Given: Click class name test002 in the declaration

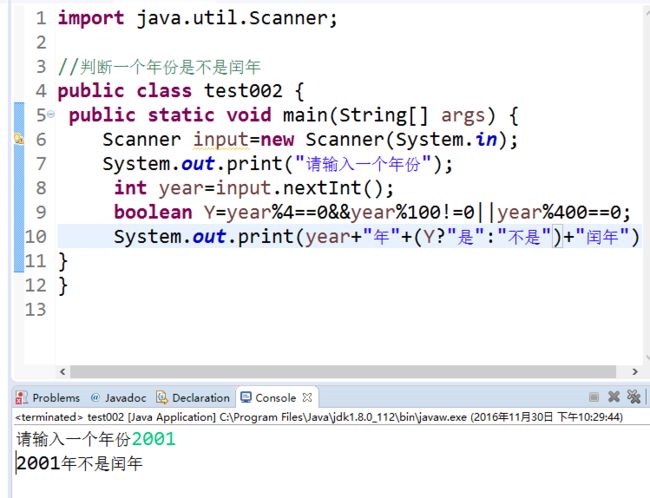Looking at the screenshot, I should pyautogui.click(x=243, y=91).
